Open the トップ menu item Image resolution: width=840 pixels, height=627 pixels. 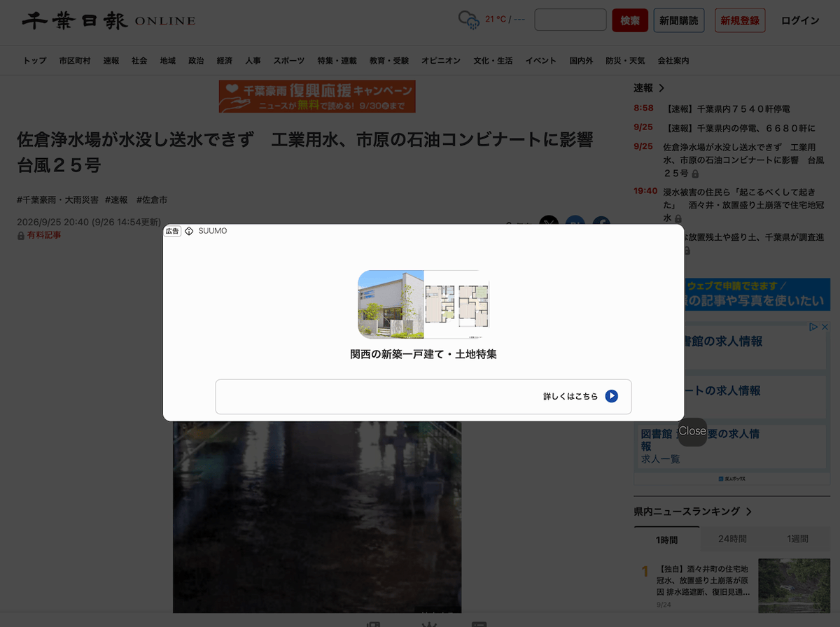click(35, 61)
